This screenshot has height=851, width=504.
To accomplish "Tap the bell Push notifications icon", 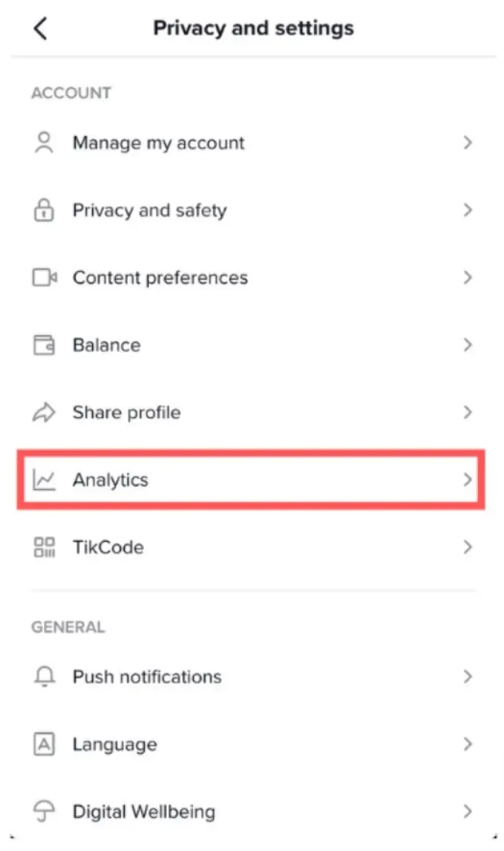I will pos(44,677).
